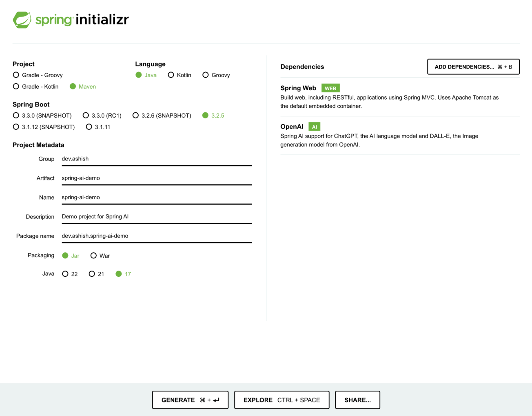Click the Project Metadata heading
Viewport: 532px width, 416px height.
38,145
